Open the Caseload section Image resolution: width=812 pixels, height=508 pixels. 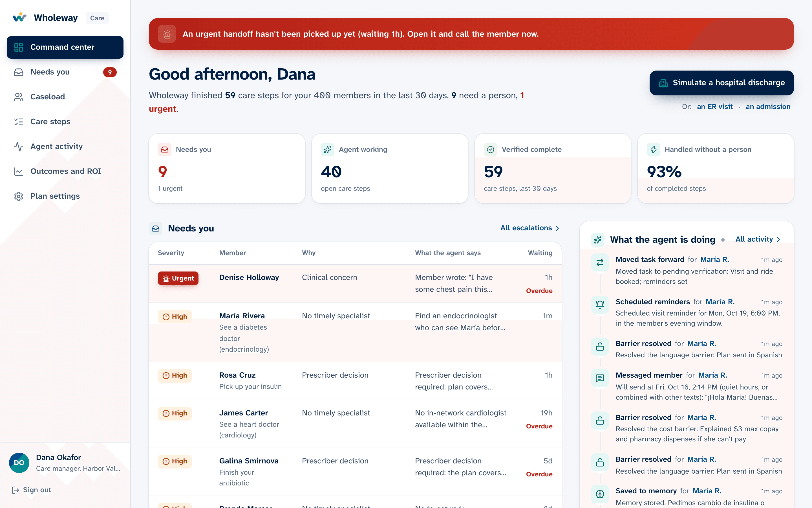click(65, 97)
